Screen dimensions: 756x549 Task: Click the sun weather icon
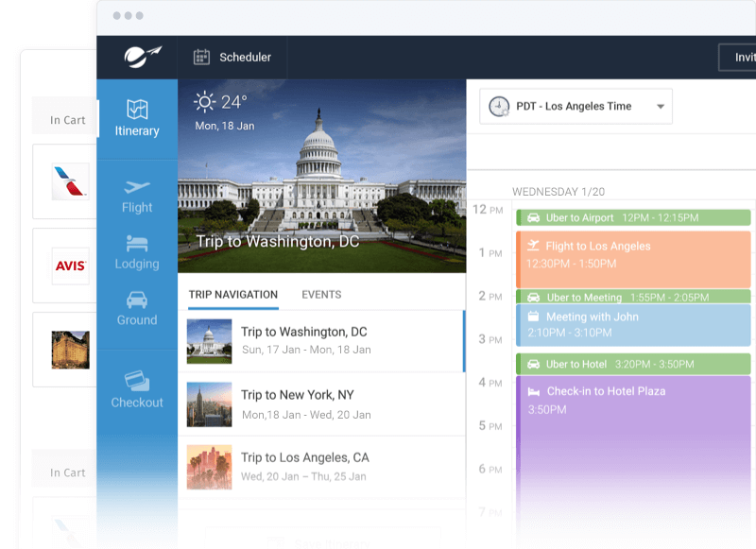(204, 102)
